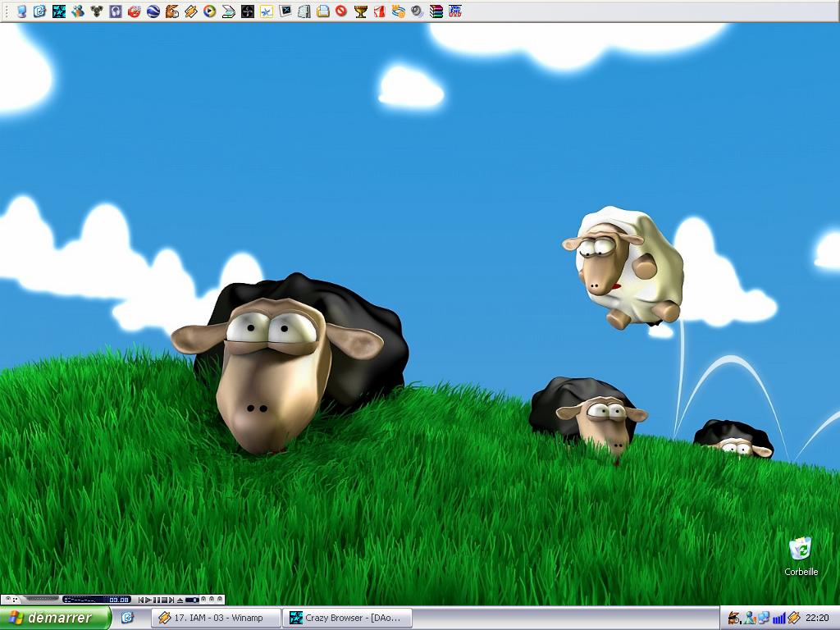Viewport: 840px width, 630px height.
Task: Skip to next track in Winamp mini-bar
Action: tap(171, 600)
